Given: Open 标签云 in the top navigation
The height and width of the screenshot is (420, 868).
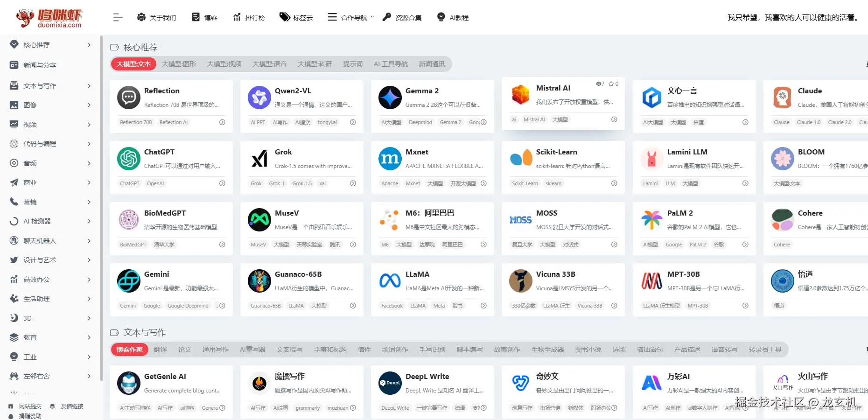Looking at the screenshot, I should (296, 17).
